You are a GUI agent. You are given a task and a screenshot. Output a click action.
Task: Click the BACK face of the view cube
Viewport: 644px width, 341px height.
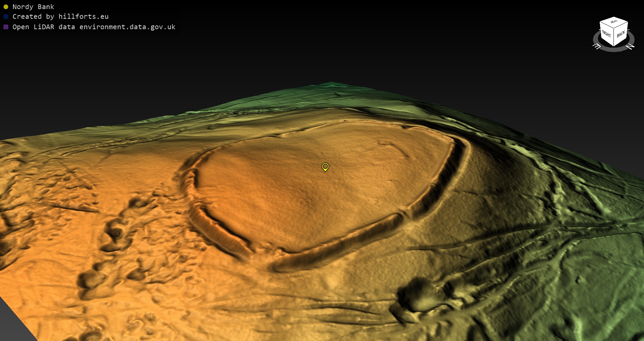(x=621, y=34)
